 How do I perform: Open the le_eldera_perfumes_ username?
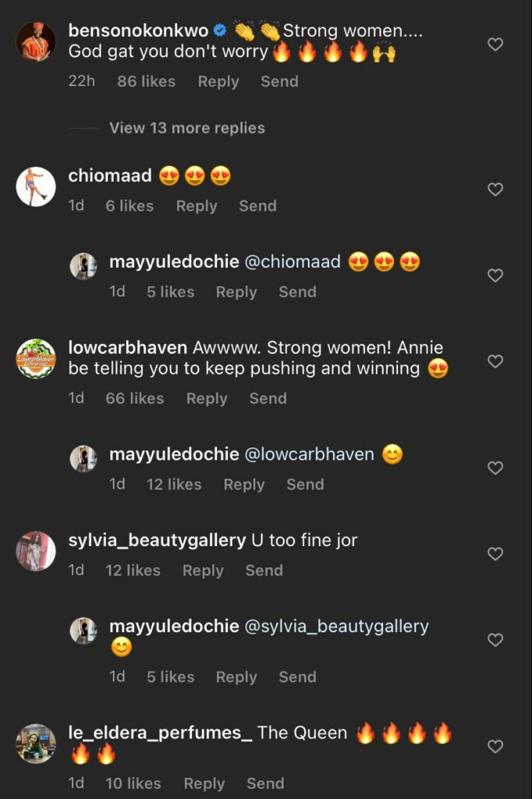click(160, 733)
